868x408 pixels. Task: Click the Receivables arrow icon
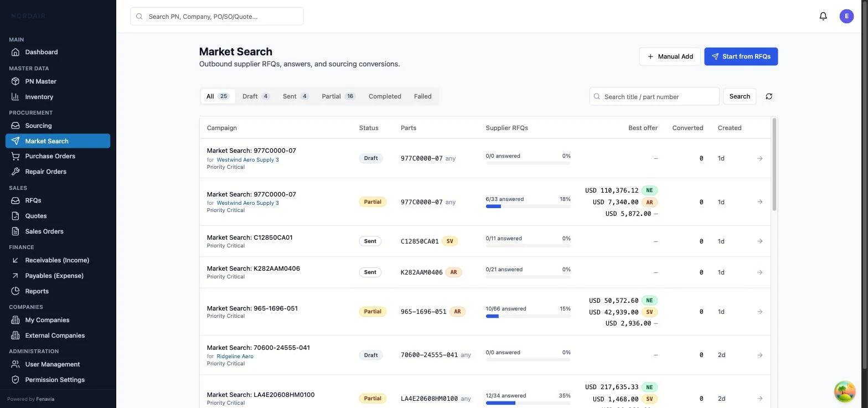click(x=15, y=260)
